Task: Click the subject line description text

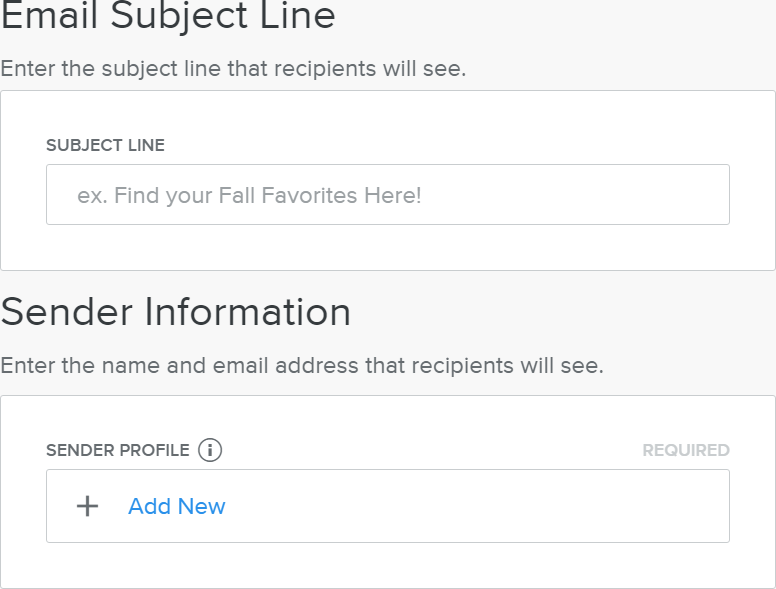Action: 233,69
